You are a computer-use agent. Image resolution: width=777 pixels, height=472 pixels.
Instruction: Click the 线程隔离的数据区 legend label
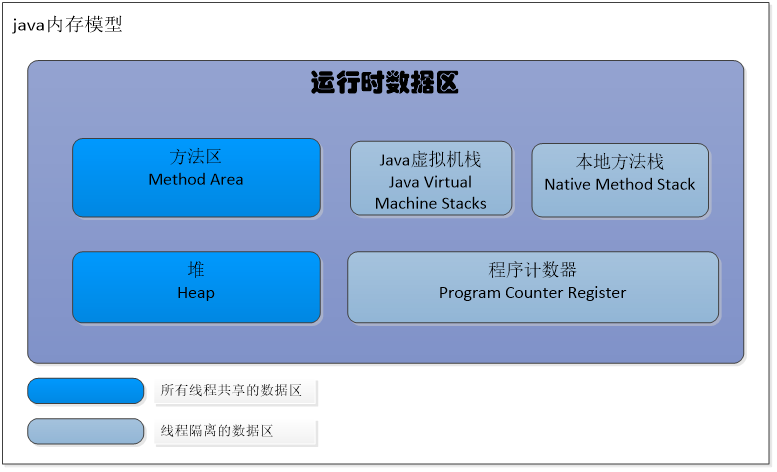217,430
